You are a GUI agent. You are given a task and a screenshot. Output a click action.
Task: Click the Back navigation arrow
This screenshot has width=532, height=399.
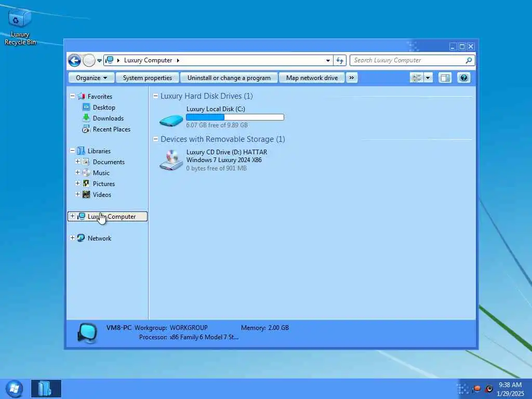74,60
